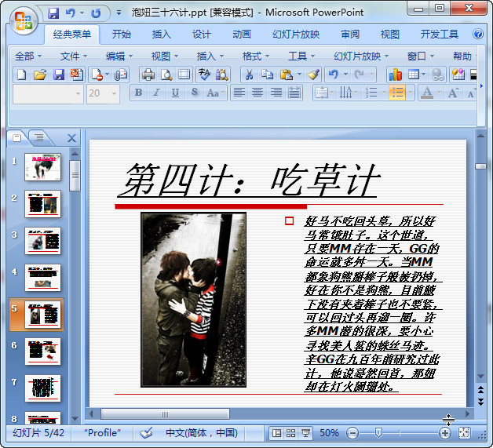Click the 50% zoom level button
This screenshot has height=448, width=493.
(329, 433)
